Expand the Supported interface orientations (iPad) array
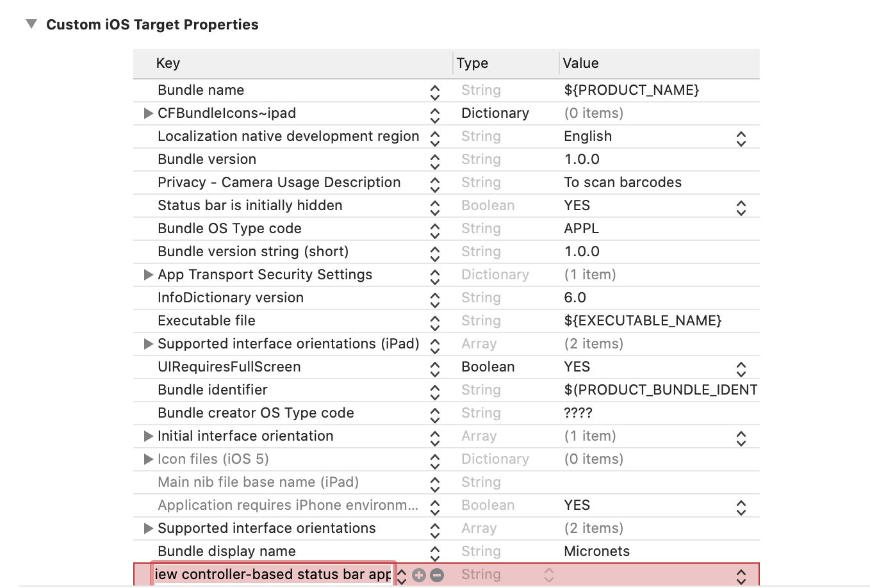Viewport: 870px width, 588px height. pos(149,344)
